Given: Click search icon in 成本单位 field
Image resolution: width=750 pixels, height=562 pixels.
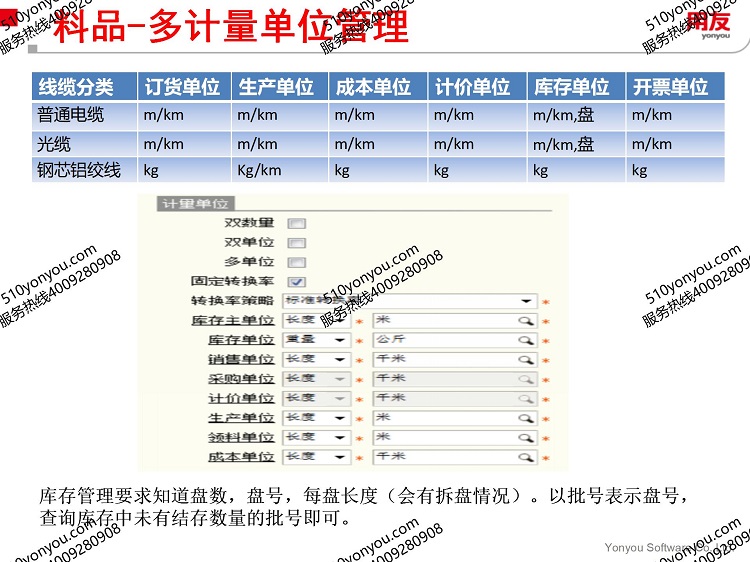Looking at the screenshot, I should (526, 457).
